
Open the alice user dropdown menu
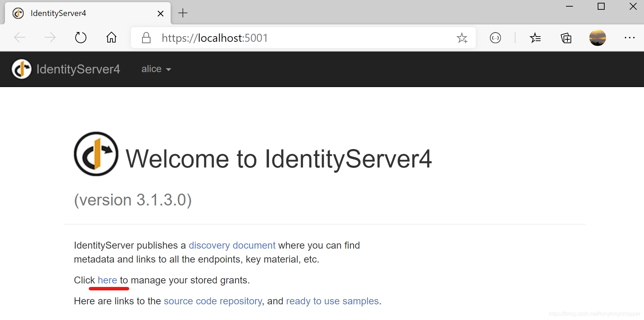coord(156,69)
